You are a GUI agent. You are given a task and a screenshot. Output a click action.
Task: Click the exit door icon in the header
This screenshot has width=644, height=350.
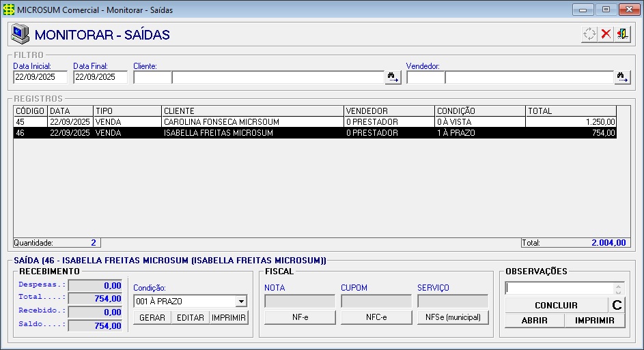[622, 34]
